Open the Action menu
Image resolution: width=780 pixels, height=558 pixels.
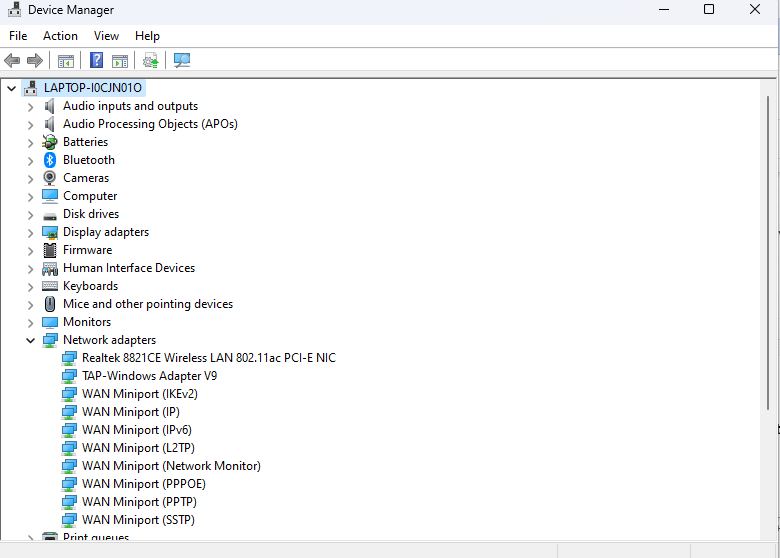click(60, 36)
